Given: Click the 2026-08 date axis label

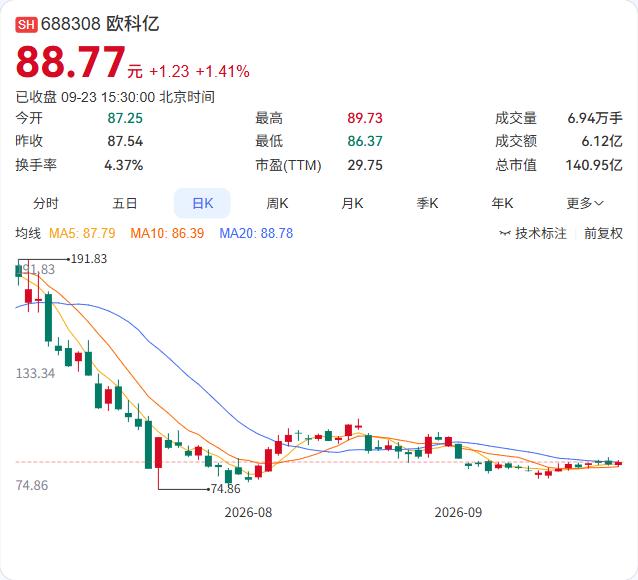Looking at the screenshot, I should pyautogui.click(x=248, y=512).
